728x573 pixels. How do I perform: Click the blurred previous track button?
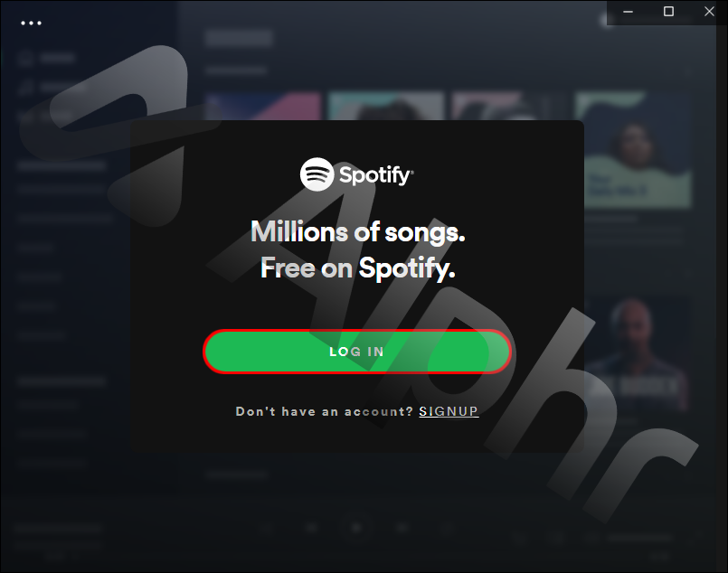tap(311, 528)
